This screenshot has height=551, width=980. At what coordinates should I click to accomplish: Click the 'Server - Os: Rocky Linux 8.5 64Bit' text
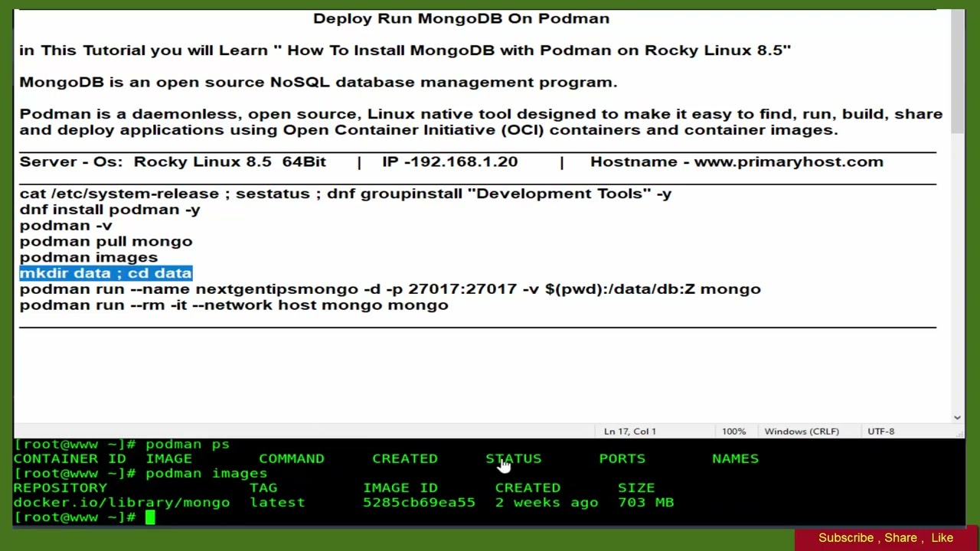pos(172,162)
